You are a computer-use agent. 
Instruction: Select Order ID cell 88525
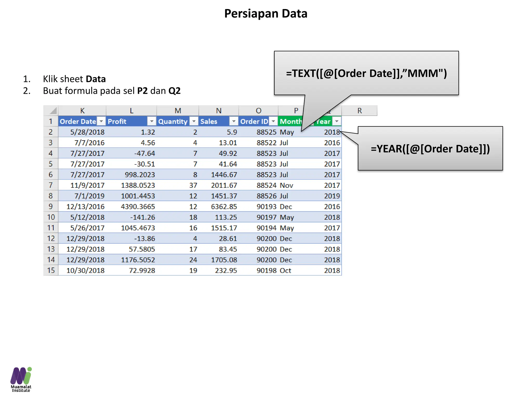tap(258, 132)
